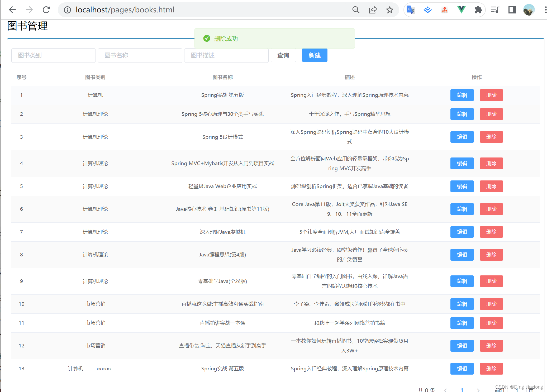Click the 前往 page number input box
Screen dimensions: 547x392
[517, 390]
